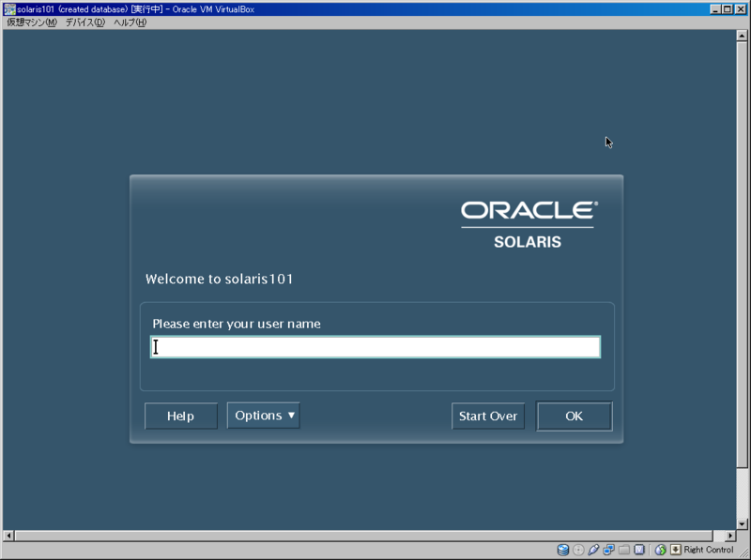This screenshot has height=560, width=751.
Task: Click the virtualization (V) status icon
Action: tap(639, 550)
